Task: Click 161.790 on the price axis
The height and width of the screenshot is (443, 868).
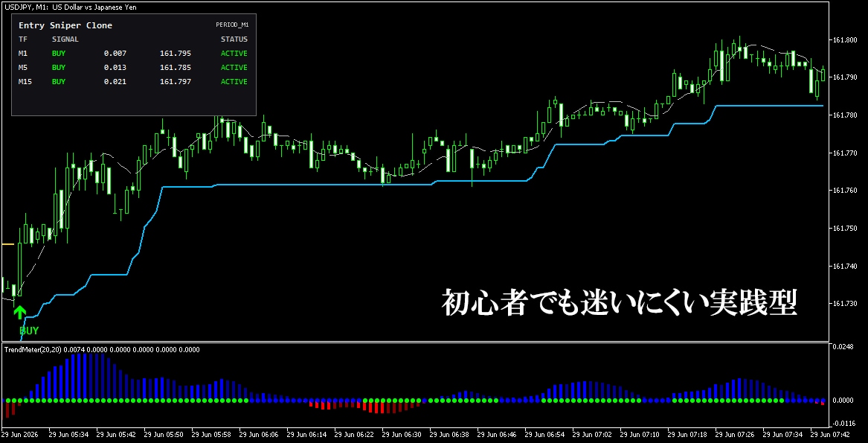Action: [x=846, y=77]
